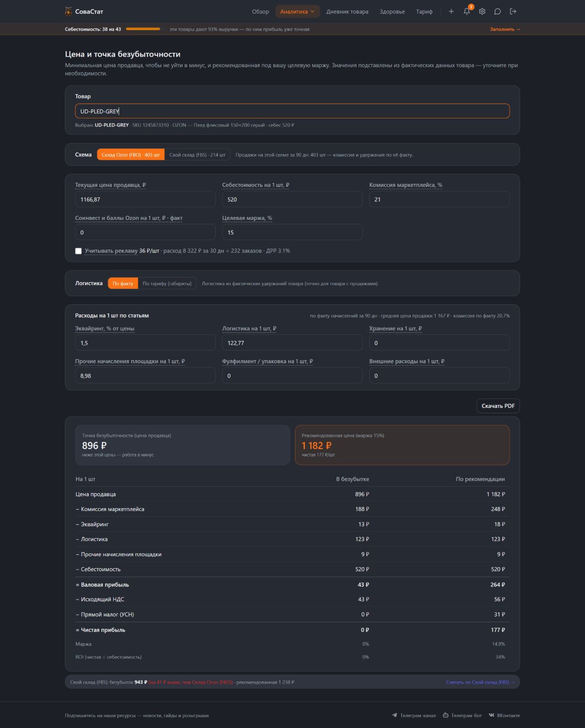
Task: Click Считать по Свой склад (FBS) link
Action: click(480, 682)
